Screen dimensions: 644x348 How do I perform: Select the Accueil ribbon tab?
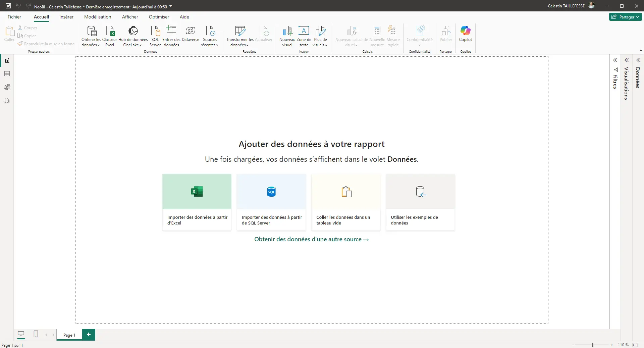point(41,17)
